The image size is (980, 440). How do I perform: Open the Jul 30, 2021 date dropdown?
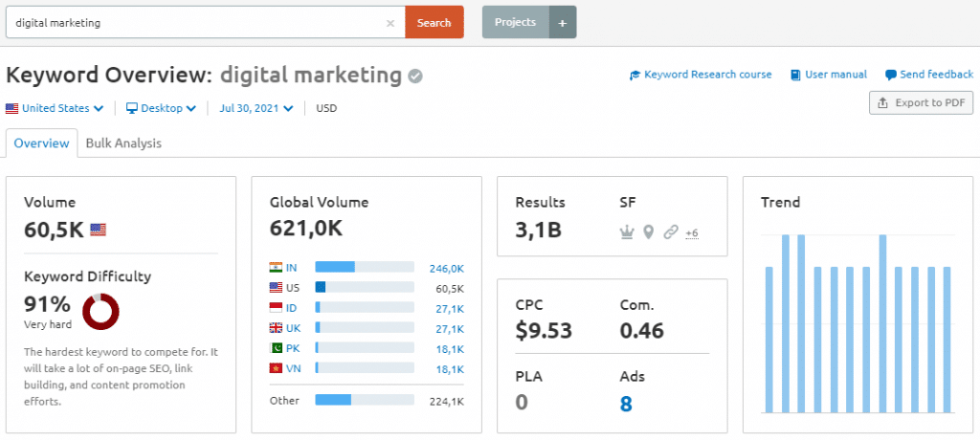[x=256, y=108]
